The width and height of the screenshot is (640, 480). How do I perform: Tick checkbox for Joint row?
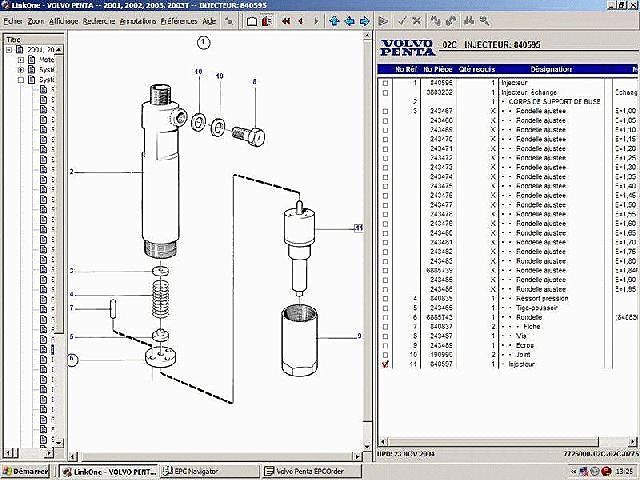385,355
